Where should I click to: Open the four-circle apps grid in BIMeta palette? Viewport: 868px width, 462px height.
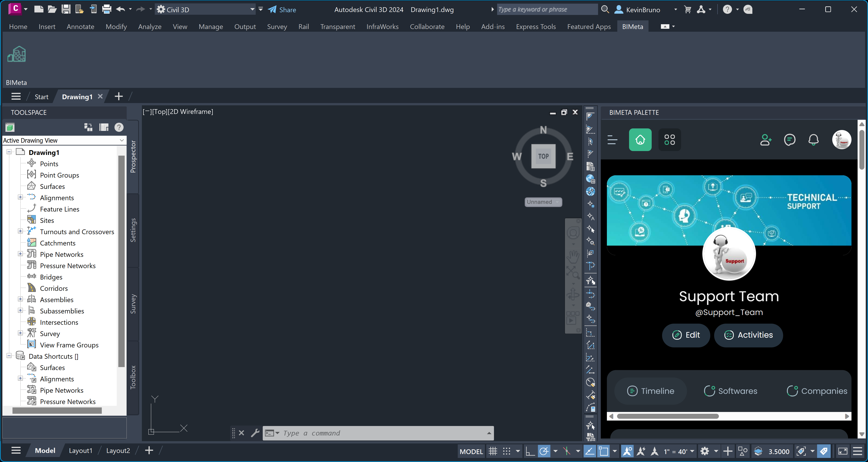pyautogui.click(x=670, y=140)
